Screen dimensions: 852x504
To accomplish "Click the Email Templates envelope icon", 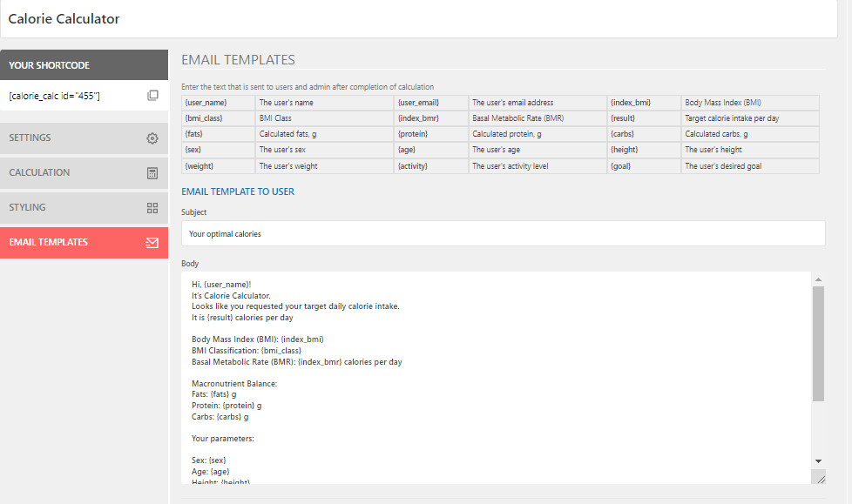I will click(x=152, y=243).
